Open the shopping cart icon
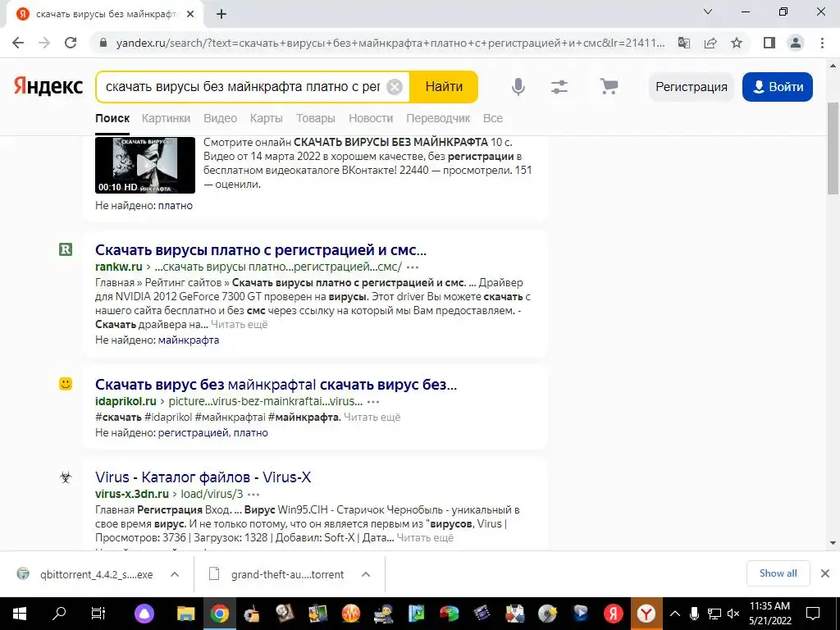The height and width of the screenshot is (630, 840). [x=609, y=86]
